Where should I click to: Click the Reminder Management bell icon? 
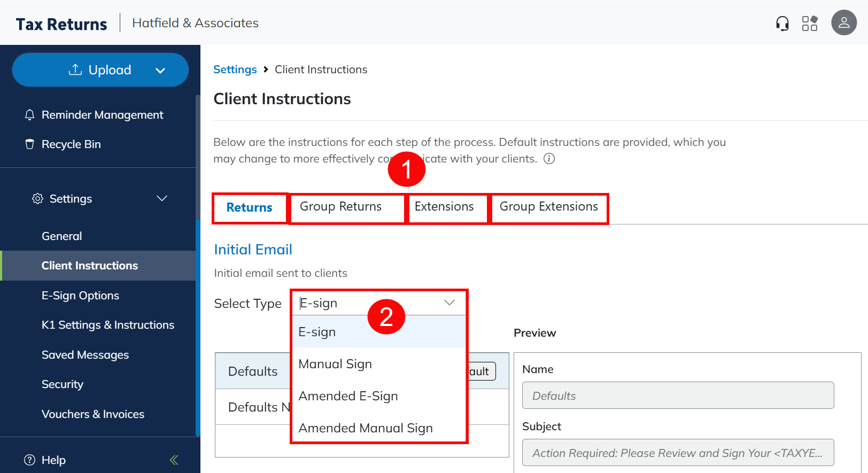point(30,115)
